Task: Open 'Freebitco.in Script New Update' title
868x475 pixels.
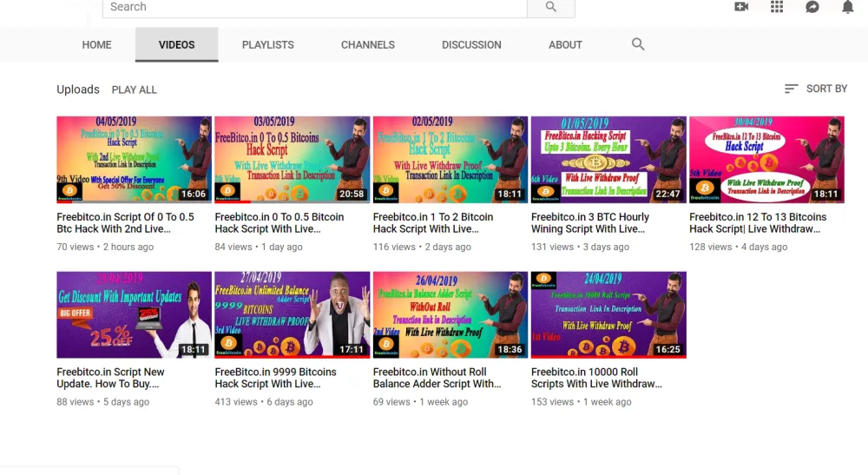Action: [110, 378]
